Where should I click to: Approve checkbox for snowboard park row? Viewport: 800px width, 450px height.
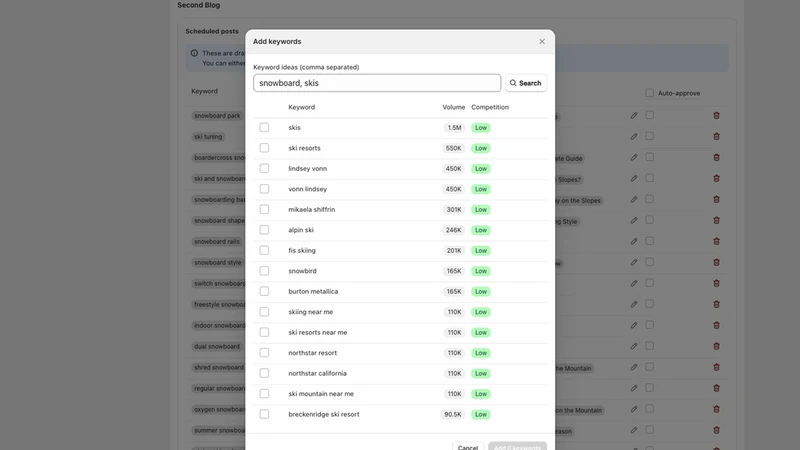649,115
